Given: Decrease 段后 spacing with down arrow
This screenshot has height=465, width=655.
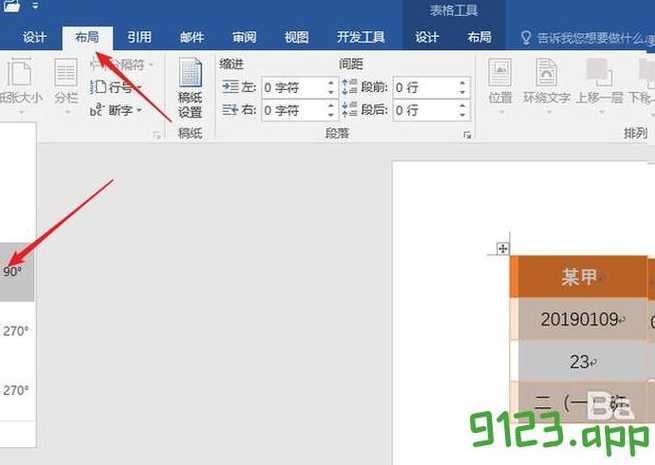Looking at the screenshot, I should 462,115.
